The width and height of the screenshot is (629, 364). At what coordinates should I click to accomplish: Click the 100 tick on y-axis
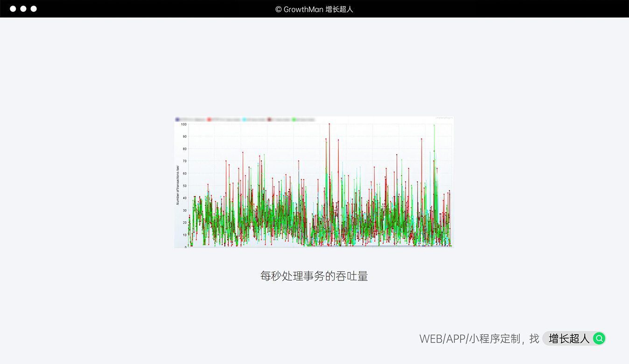[184, 124]
